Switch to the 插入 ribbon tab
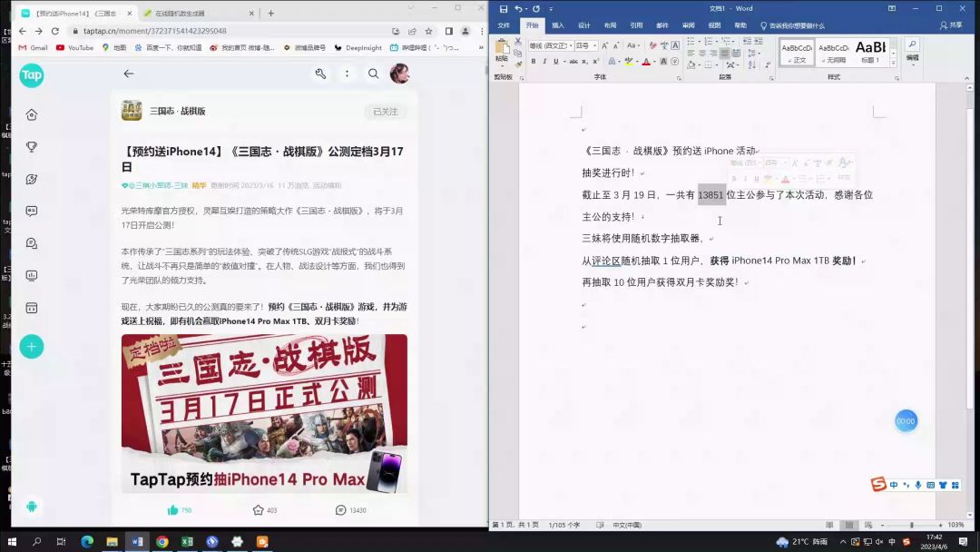 click(x=558, y=25)
